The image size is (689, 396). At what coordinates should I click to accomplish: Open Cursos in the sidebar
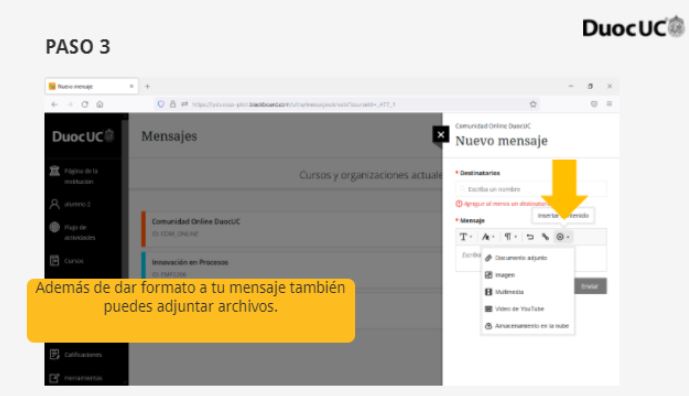click(67, 261)
